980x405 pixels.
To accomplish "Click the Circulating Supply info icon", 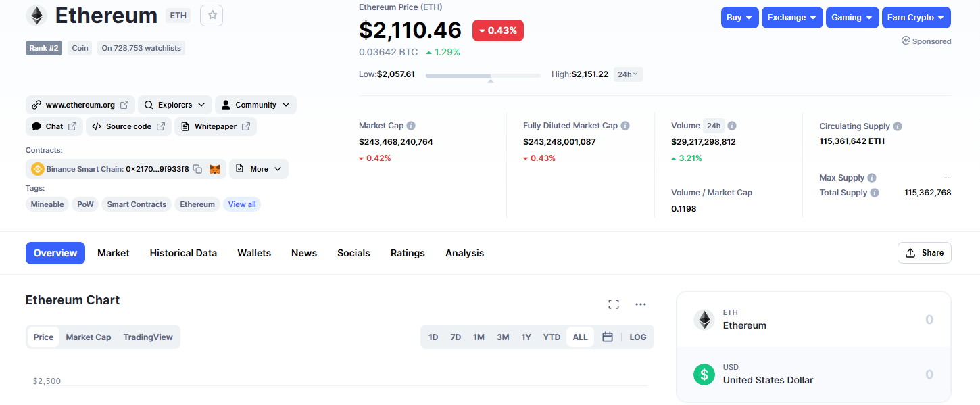I will tap(898, 126).
